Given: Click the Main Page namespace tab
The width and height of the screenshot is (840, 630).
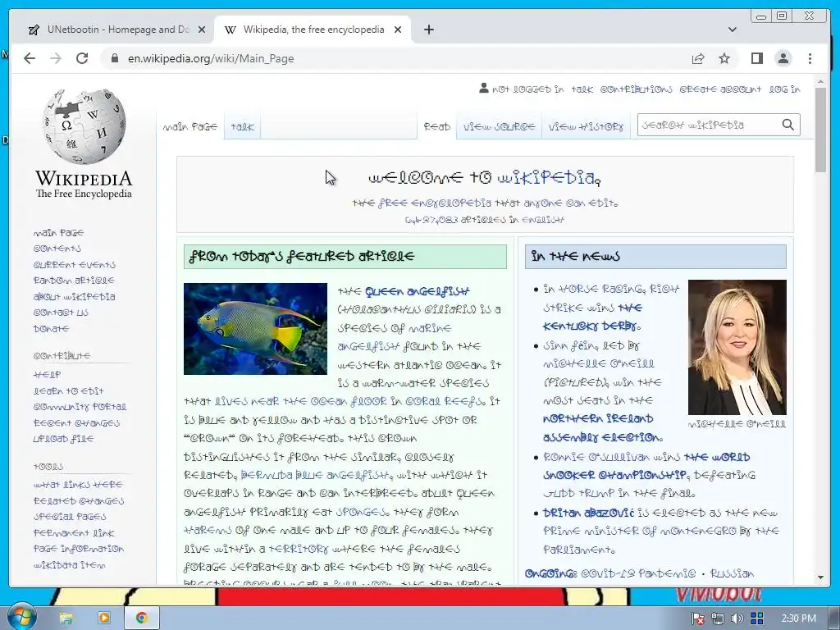Looking at the screenshot, I should [189, 127].
